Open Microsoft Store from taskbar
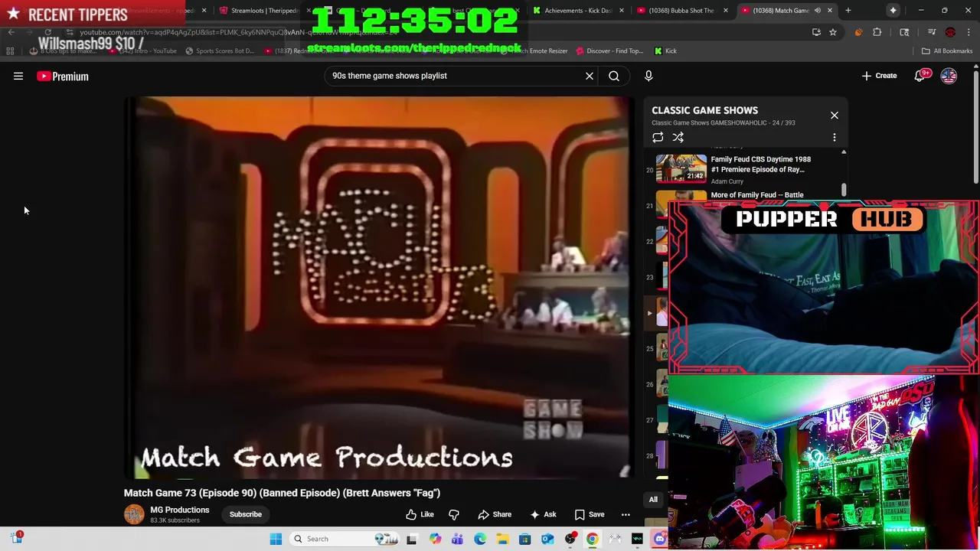 coord(524,539)
